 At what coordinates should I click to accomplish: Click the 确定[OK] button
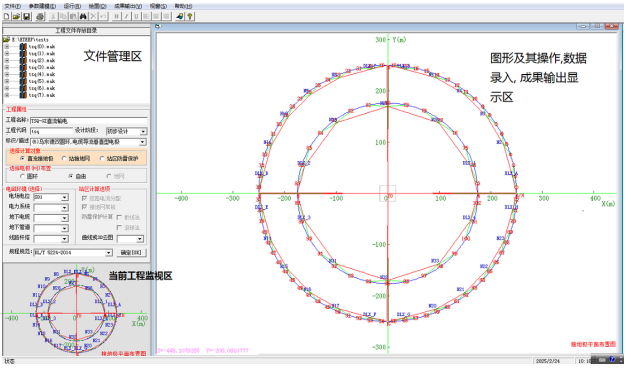[x=131, y=253]
